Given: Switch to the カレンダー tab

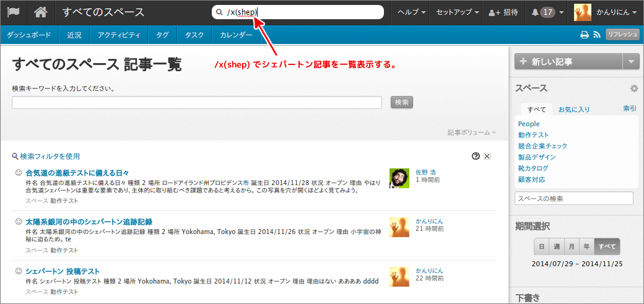Looking at the screenshot, I should click(x=236, y=35).
